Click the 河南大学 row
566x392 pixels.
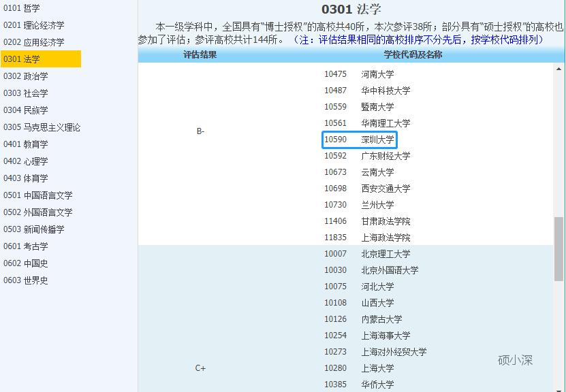pos(379,75)
